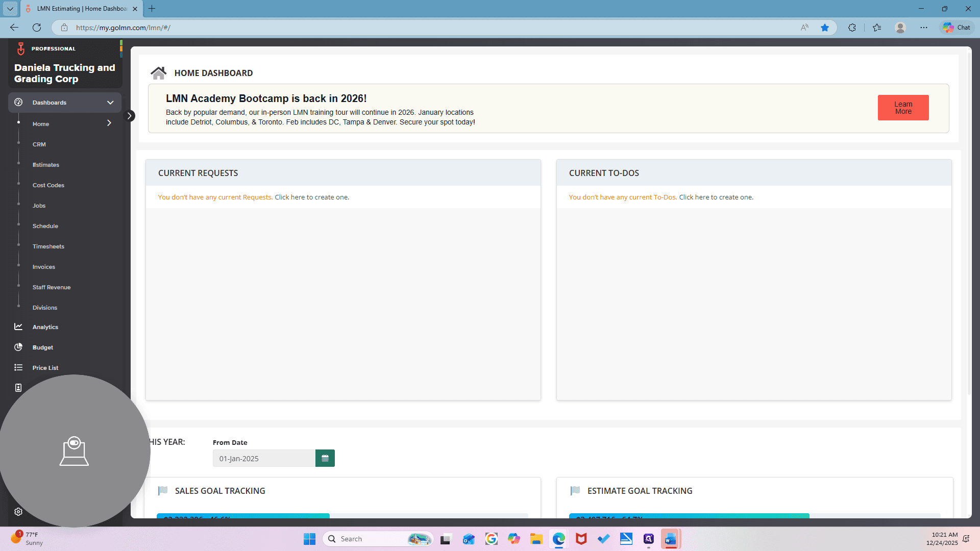Click the Estimate Goal progress bar

[754, 516]
